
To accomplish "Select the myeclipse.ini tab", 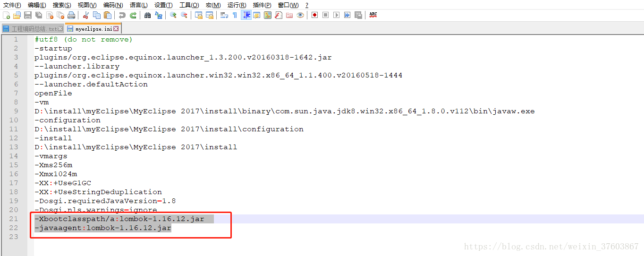I will [93, 29].
